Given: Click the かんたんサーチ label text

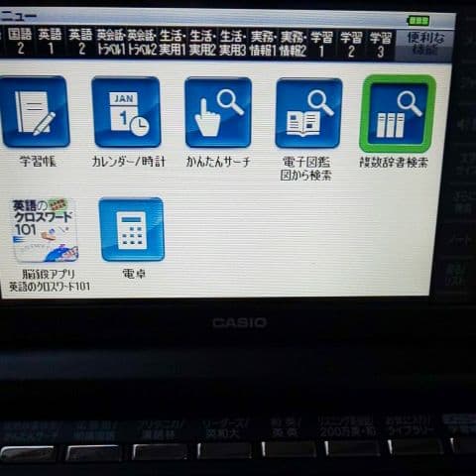Looking at the screenshot, I should (218, 162).
